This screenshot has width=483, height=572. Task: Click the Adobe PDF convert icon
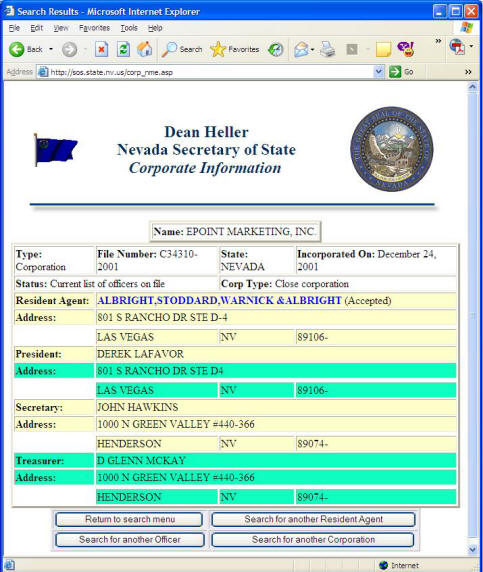coord(457,47)
